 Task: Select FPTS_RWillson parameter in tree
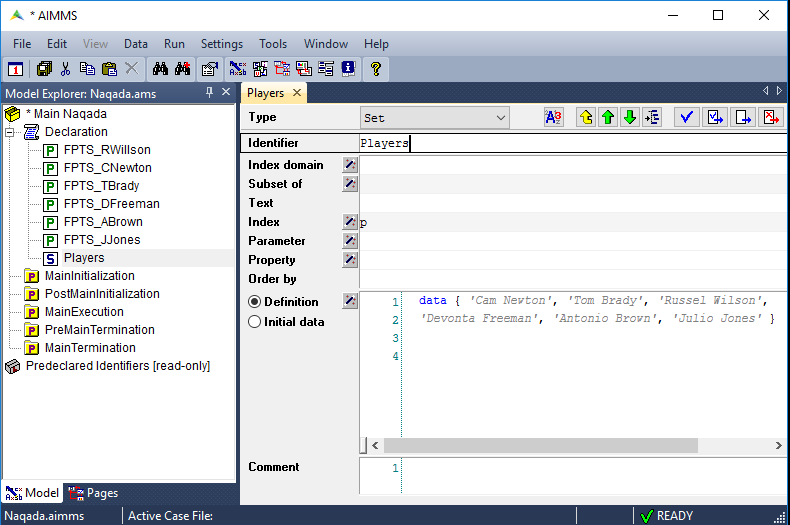pyautogui.click(x=107, y=150)
